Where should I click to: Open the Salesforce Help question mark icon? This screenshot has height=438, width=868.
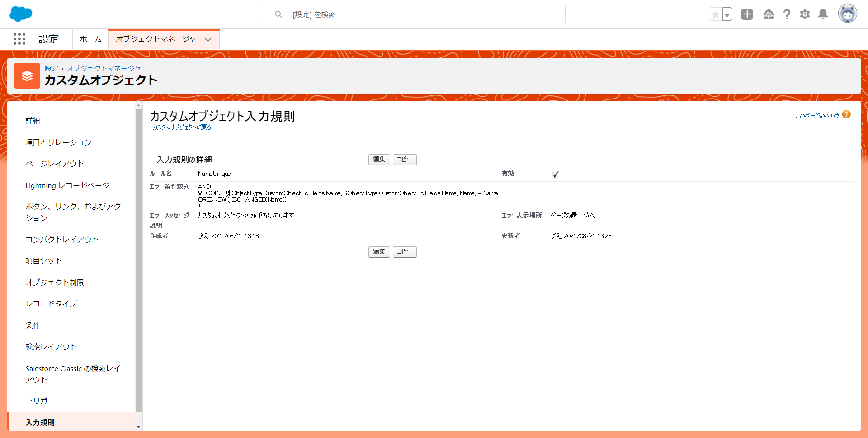(x=787, y=14)
